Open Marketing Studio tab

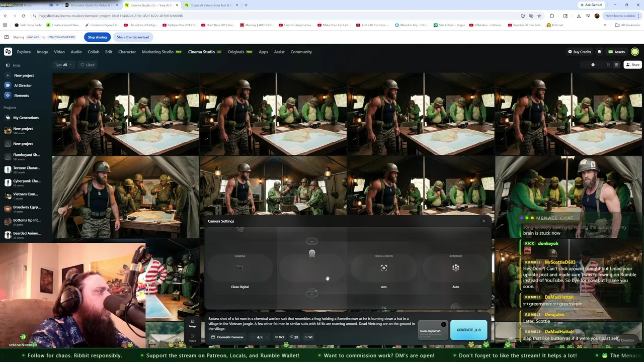tap(162, 52)
